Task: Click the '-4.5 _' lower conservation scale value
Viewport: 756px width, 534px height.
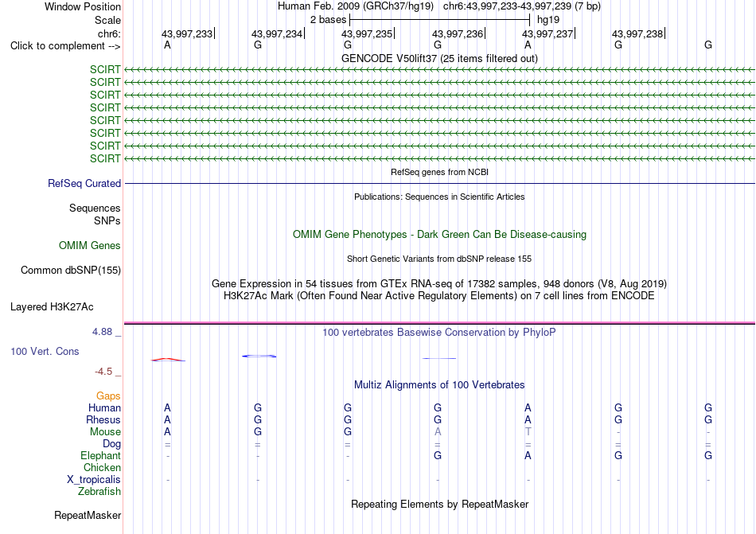Action: pyautogui.click(x=107, y=372)
